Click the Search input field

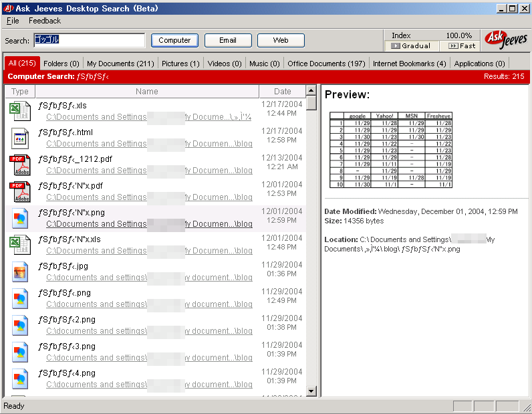pos(90,40)
